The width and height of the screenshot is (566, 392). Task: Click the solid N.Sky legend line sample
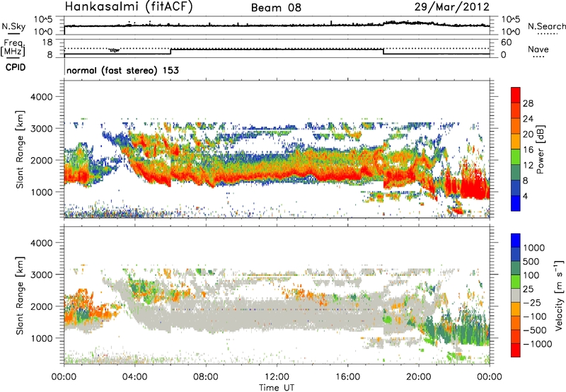[13, 33]
